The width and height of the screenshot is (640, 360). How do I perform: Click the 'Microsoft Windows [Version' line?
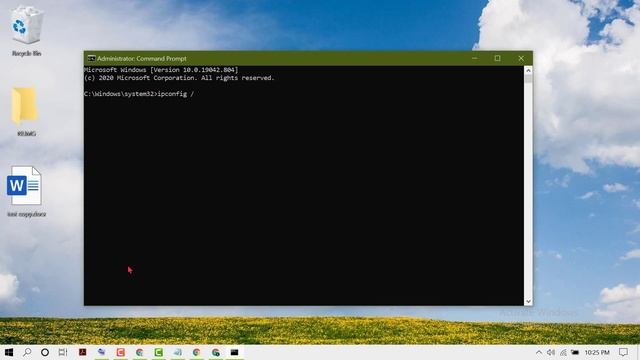click(x=161, y=70)
